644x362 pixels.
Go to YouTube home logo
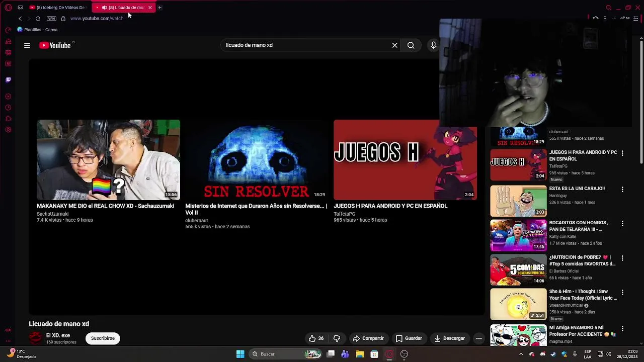pyautogui.click(x=55, y=45)
